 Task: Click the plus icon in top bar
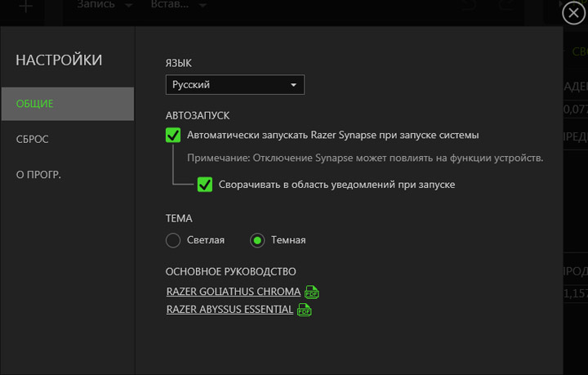point(26,7)
